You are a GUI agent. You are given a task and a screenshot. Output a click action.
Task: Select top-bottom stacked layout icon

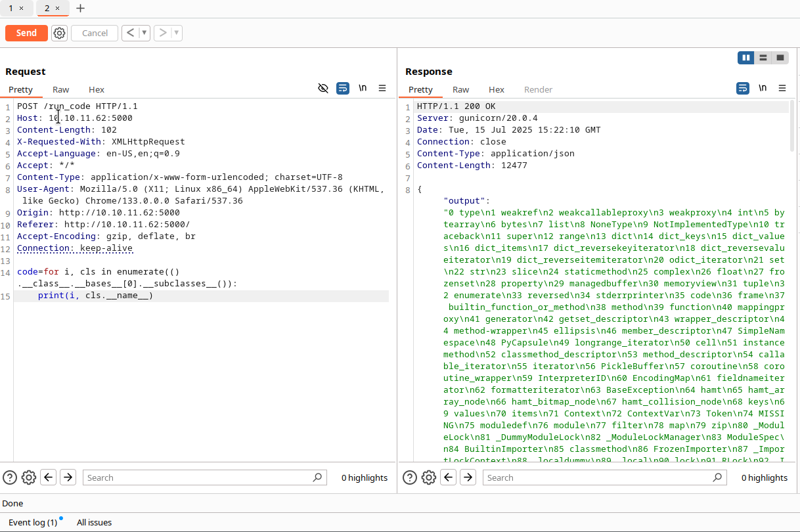click(x=763, y=58)
